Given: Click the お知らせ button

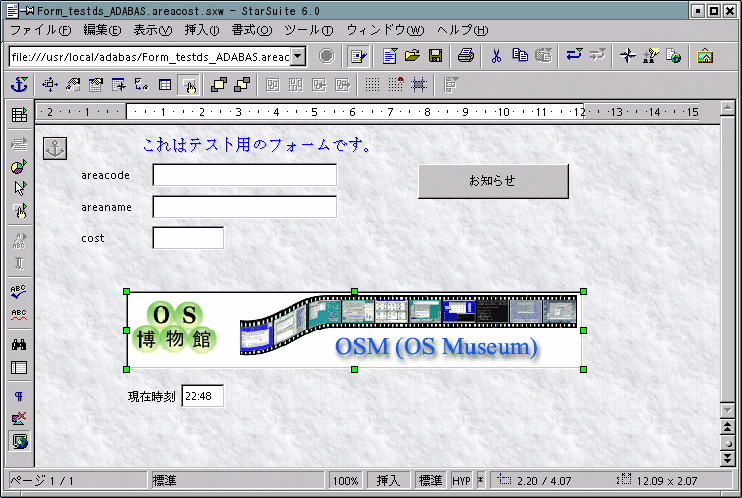Looking at the screenshot, I should (493, 181).
